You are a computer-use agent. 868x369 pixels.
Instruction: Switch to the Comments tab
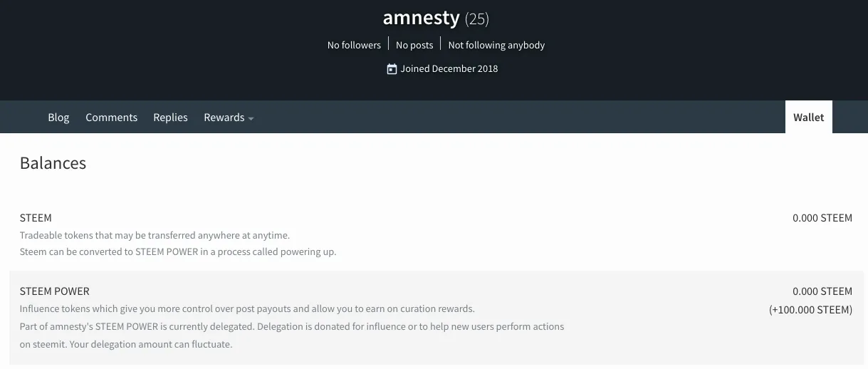tap(111, 118)
